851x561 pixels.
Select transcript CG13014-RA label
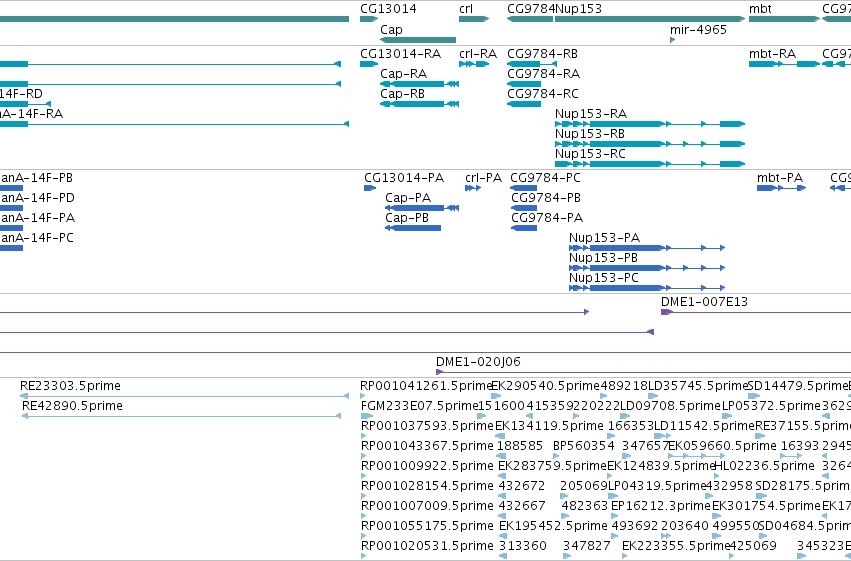pos(401,54)
